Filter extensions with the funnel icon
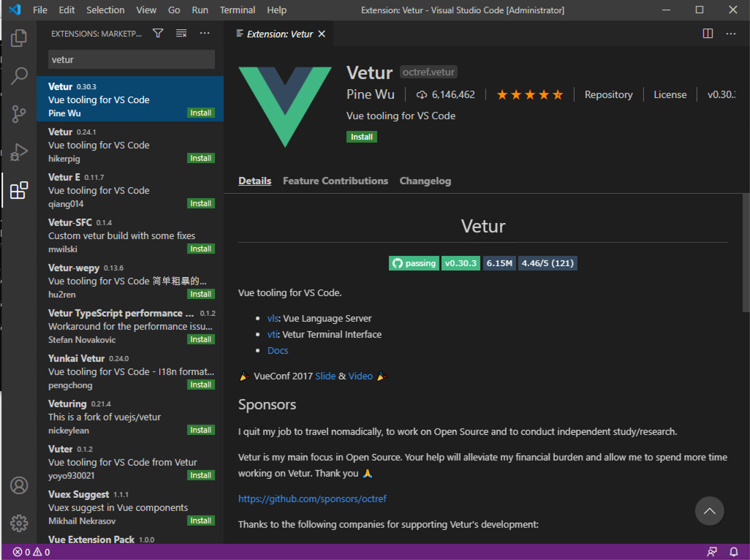Screen dimensions: 750x560 pos(158,33)
